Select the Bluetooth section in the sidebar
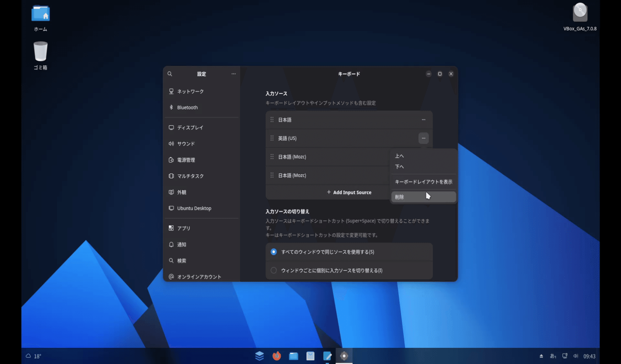The image size is (621, 364). pos(187,107)
